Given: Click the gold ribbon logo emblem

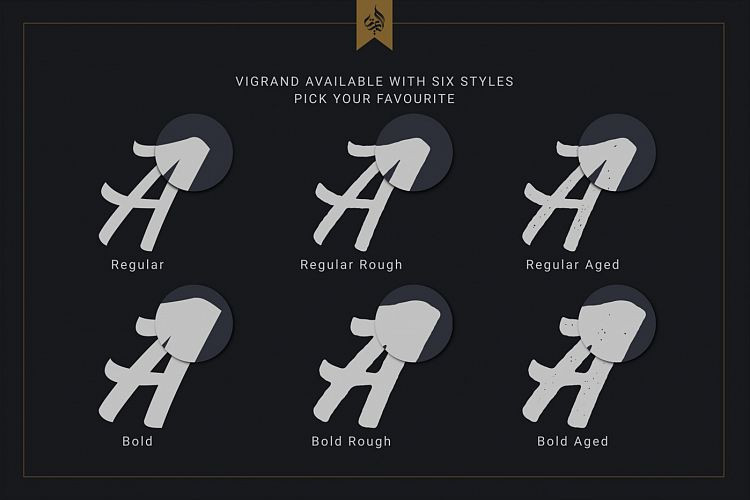Looking at the screenshot, I should pyautogui.click(x=375, y=24).
